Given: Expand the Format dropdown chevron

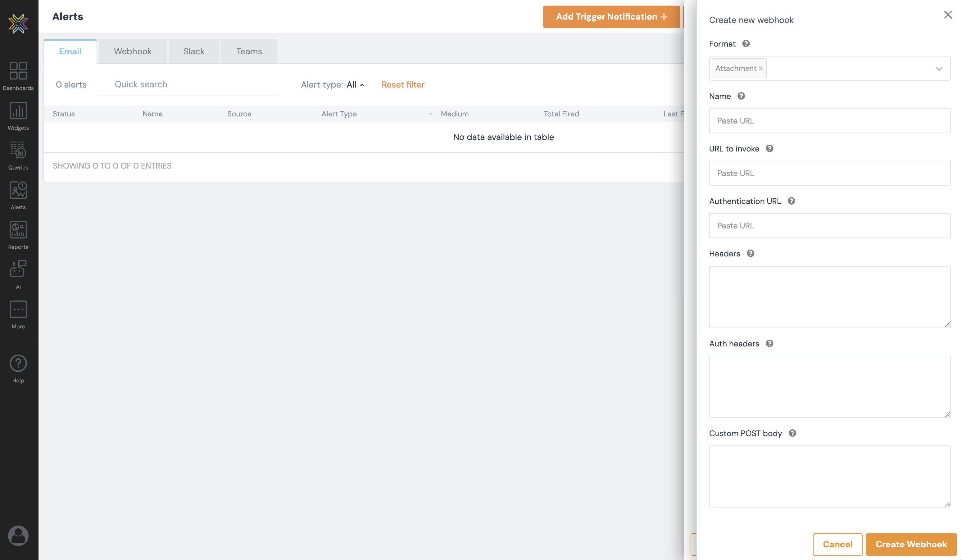Looking at the screenshot, I should (x=939, y=69).
